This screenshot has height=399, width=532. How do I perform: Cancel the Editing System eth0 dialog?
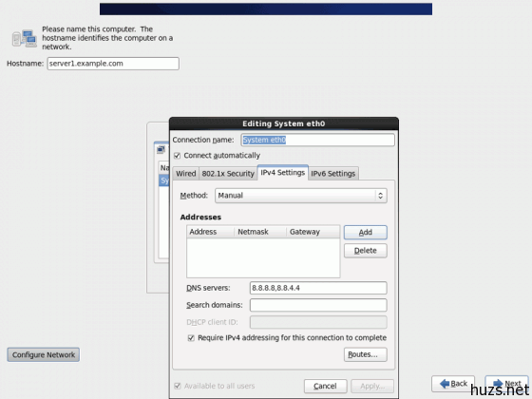(325, 386)
